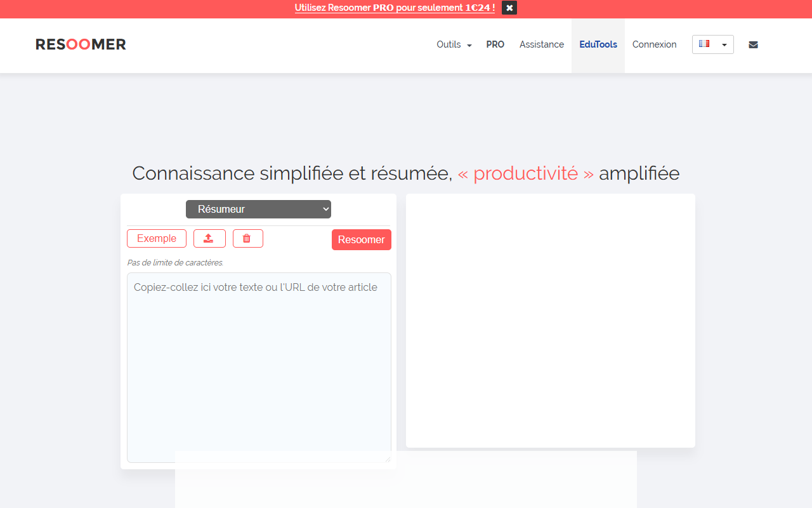Go to Connexion
The width and height of the screenshot is (812, 508).
point(655,44)
